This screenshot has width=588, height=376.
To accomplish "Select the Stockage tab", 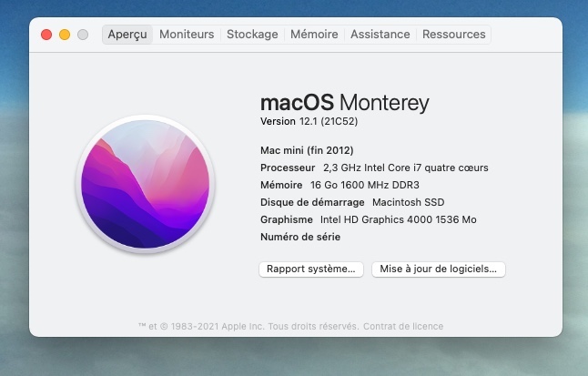I will [x=252, y=35].
